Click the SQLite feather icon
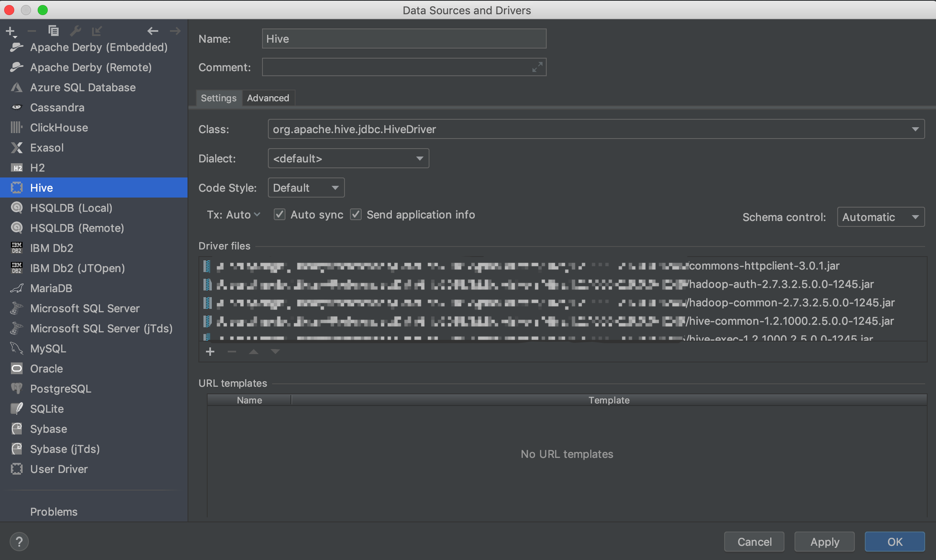This screenshot has width=936, height=560. point(17,409)
